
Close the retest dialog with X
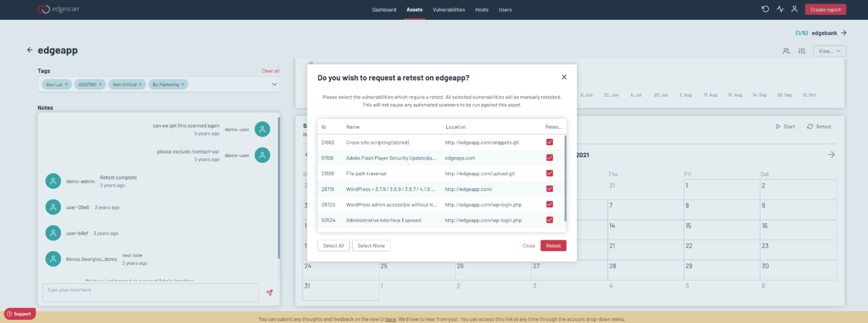[x=564, y=77]
